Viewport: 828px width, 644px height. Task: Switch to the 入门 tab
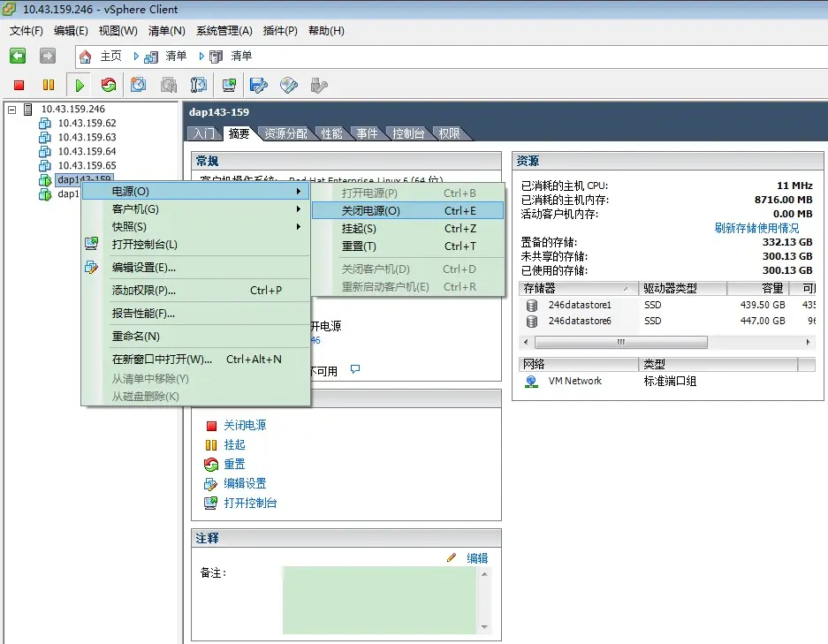click(x=204, y=133)
